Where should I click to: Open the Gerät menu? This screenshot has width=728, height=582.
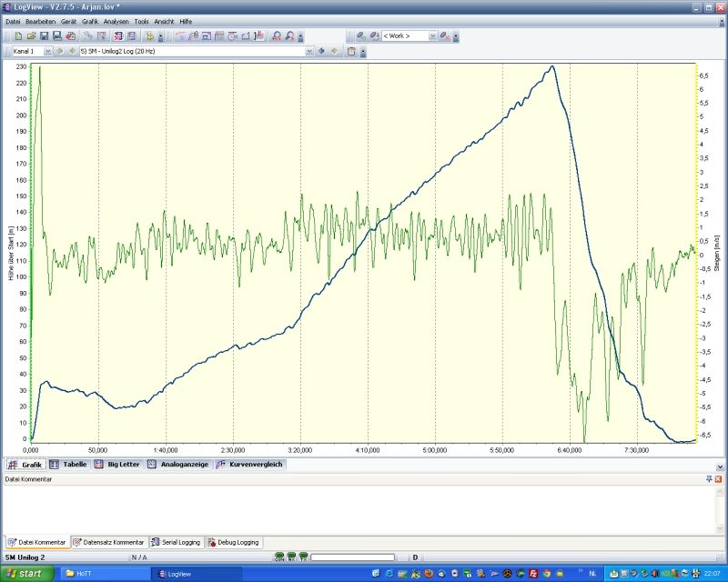point(69,22)
